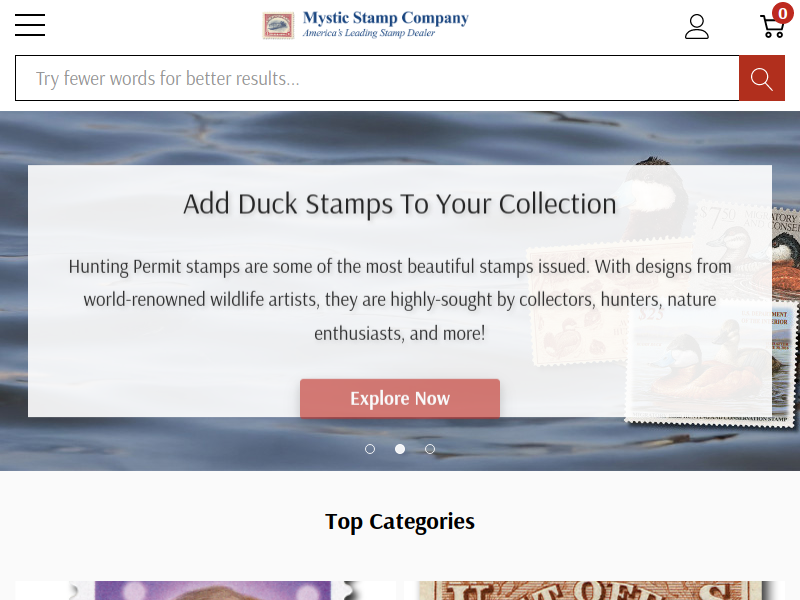Click the inverted Jenny stamp logo image
Screen dimensions: 800x600
278,26
